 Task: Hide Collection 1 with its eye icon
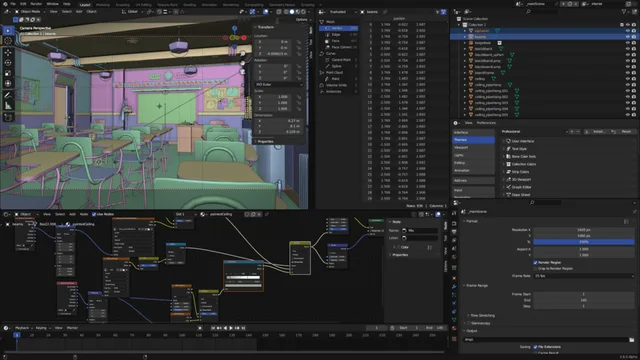(x=628, y=24)
